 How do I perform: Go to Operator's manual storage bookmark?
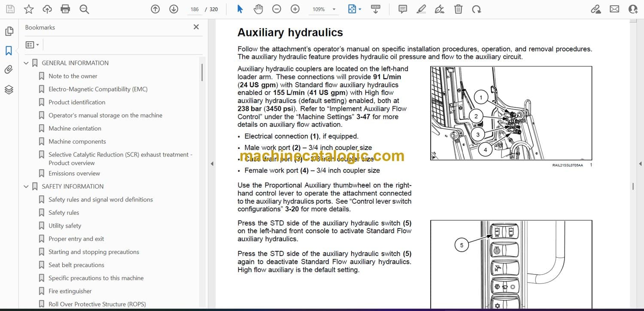pyautogui.click(x=106, y=115)
